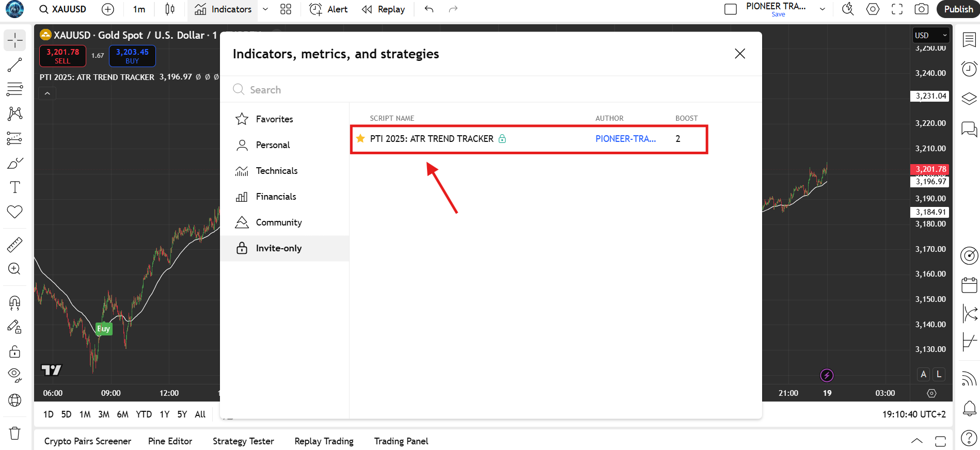Viewport: 980px width, 450px height.
Task: Select the Community category in the dialog
Action: [284, 222]
